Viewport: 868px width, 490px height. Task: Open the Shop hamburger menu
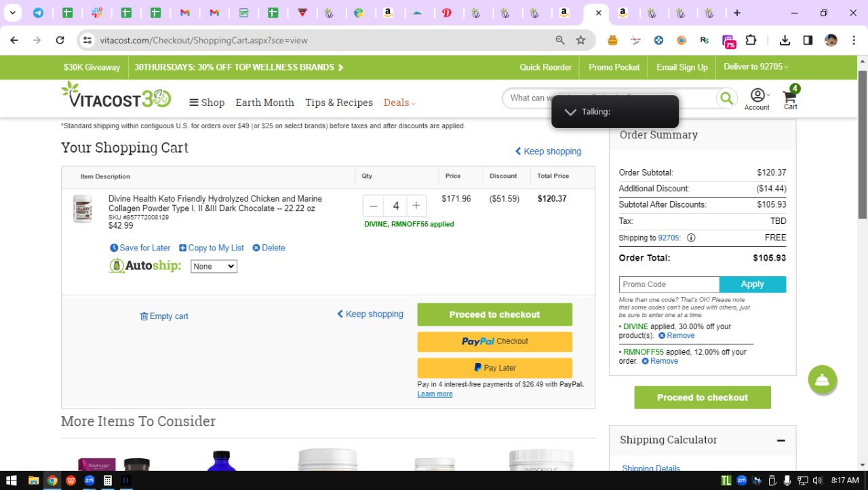tap(207, 102)
